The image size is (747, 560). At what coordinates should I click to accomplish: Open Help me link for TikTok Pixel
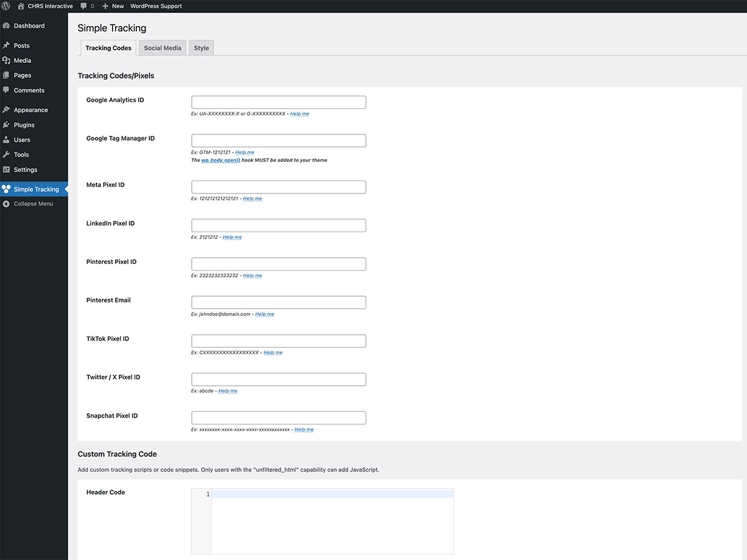click(x=273, y=353)
